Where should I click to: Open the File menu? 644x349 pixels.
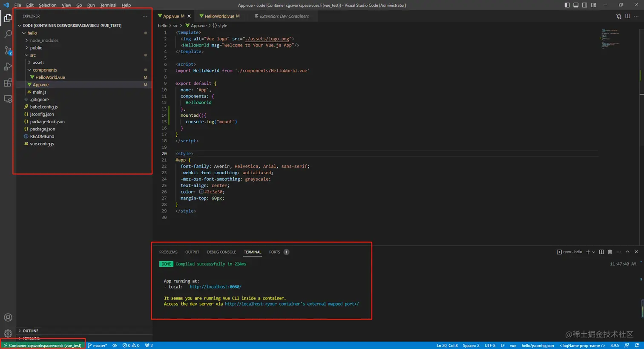tap(17, 5)
